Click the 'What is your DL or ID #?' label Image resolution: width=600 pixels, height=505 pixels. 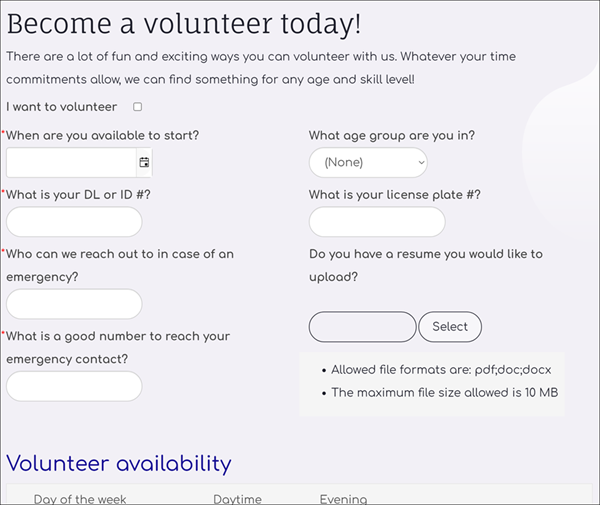click(78, 195)
